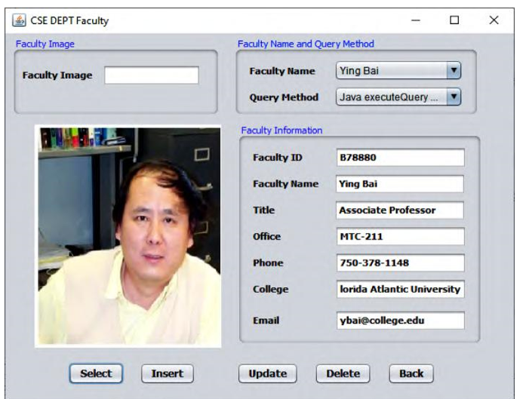532x399 pixels.
Task: Click the faculty photo image
Action: 128,236
